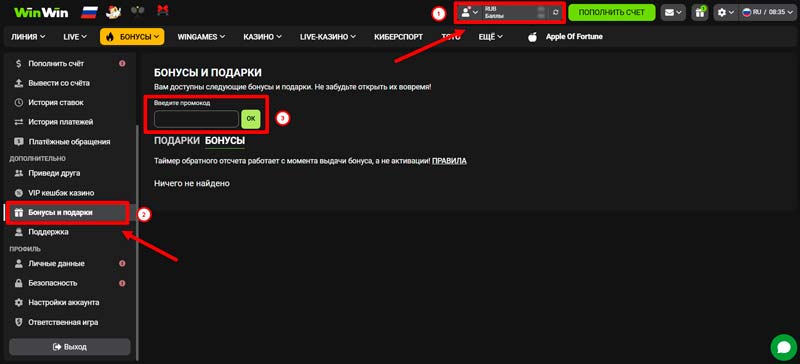Click the gift icon beside Бонусы и подарки

click(19, 212)
